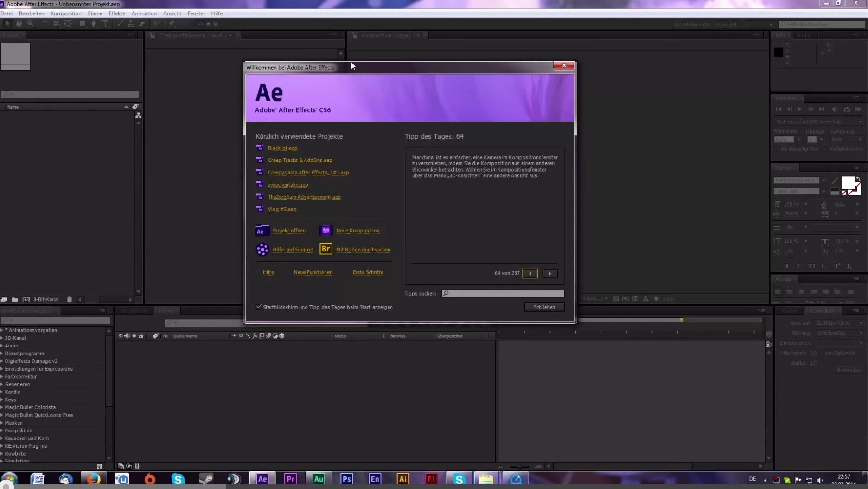Screen dimensions: 868x489
Task: Click the white fill color swatch
Action: [848, 183]
